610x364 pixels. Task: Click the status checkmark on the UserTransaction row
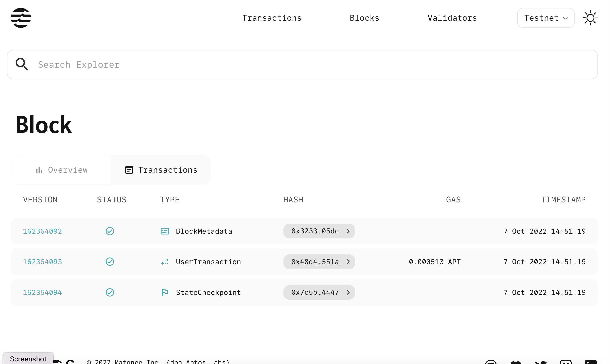110,262
